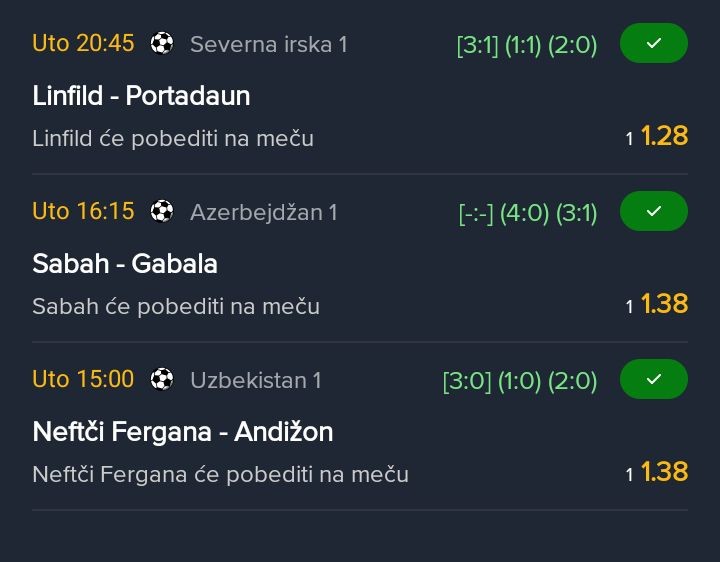Select the Severna irska 1 league label
Viewport: 720px width, 562px height.
tap(268, 44)
